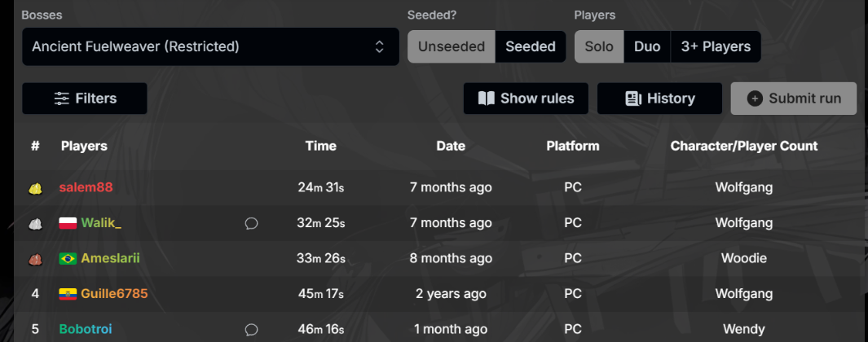Switch to the 3+ Players tab

point(716,46)
